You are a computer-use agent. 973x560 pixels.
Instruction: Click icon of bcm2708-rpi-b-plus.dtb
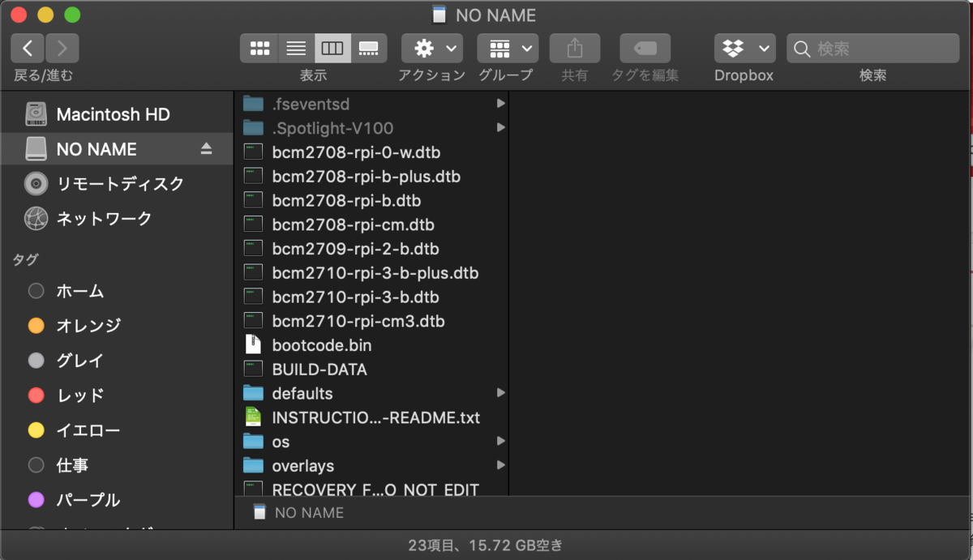[x=254, y=176]
